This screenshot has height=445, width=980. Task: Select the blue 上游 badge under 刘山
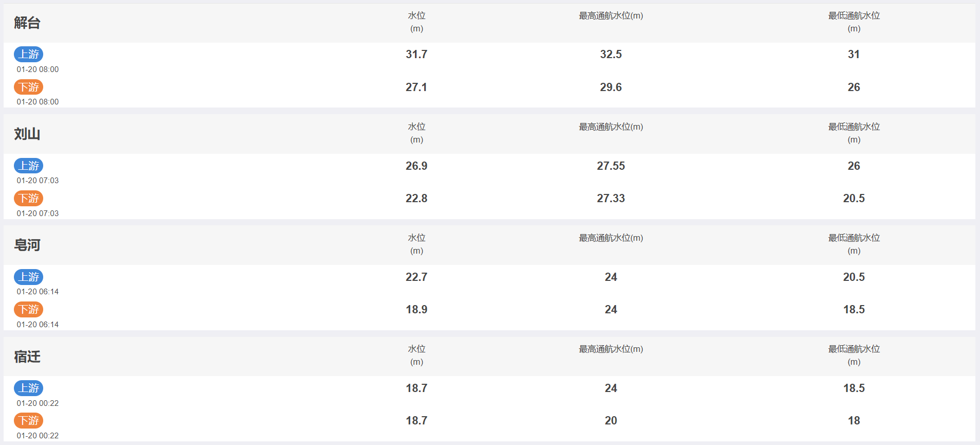click(x=28, y=166)
